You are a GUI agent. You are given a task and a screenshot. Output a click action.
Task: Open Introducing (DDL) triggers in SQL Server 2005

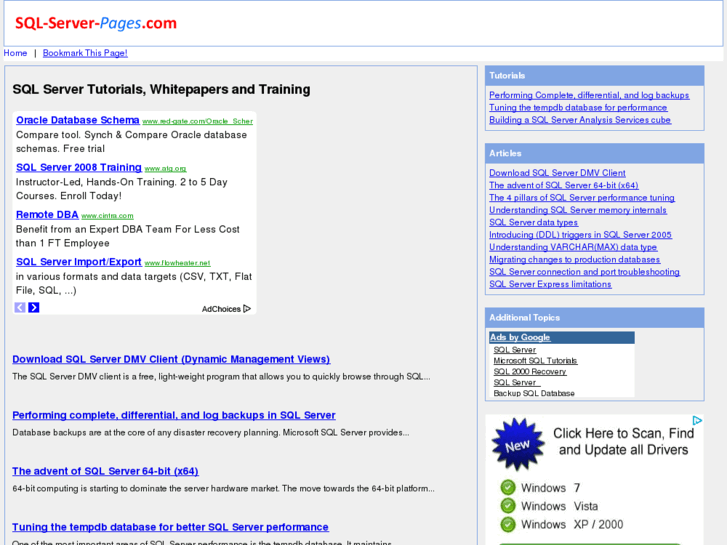tap(580, 235)
